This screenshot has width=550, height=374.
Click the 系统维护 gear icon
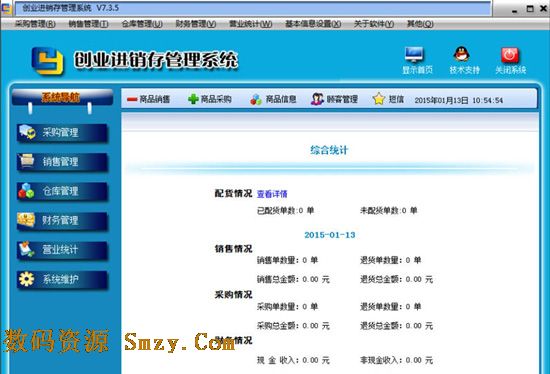pyautogui.click(x=26, y=279)
